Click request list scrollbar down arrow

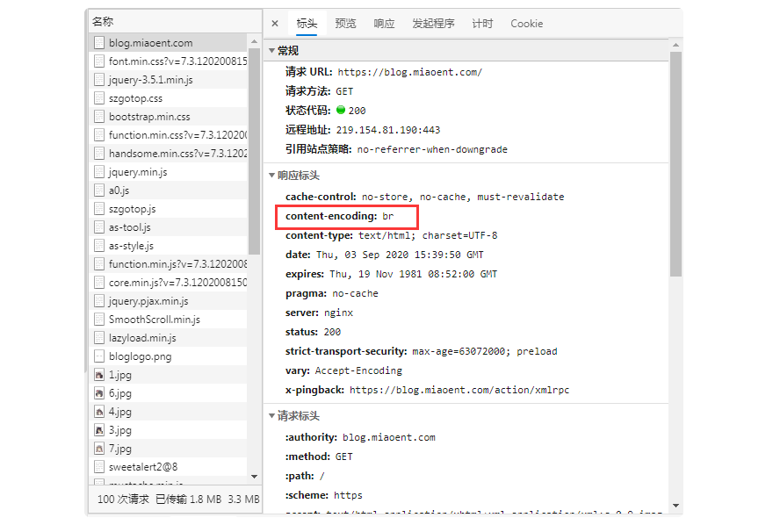click(254, 477)
